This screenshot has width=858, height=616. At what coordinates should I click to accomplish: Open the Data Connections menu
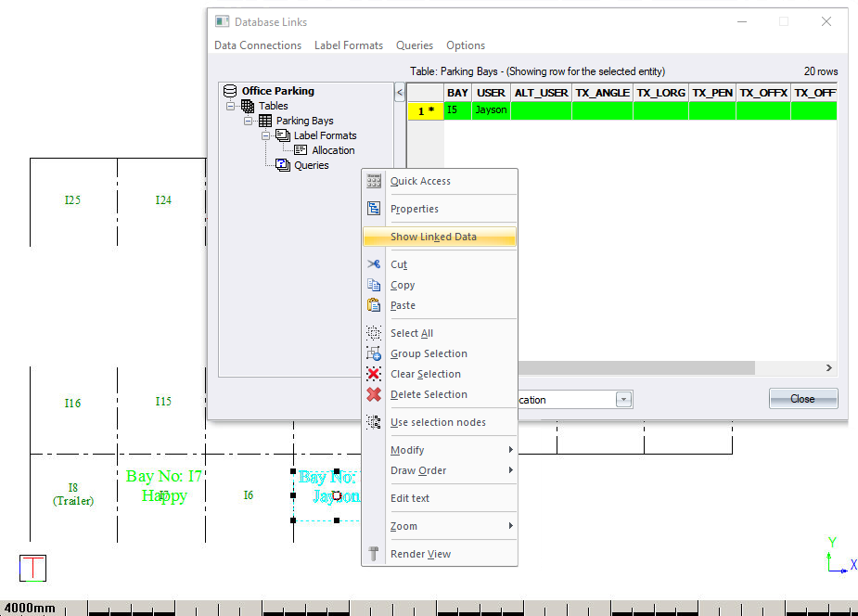pyautogui.click(x=258, y=45)
